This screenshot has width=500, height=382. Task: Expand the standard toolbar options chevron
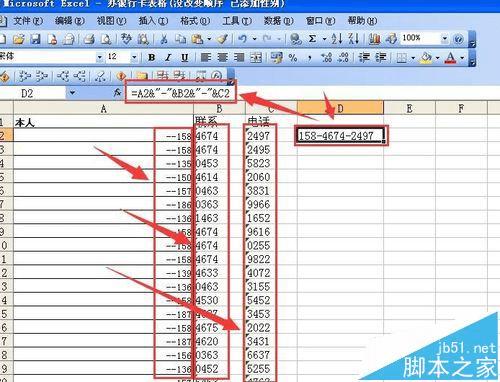(472, 40)
